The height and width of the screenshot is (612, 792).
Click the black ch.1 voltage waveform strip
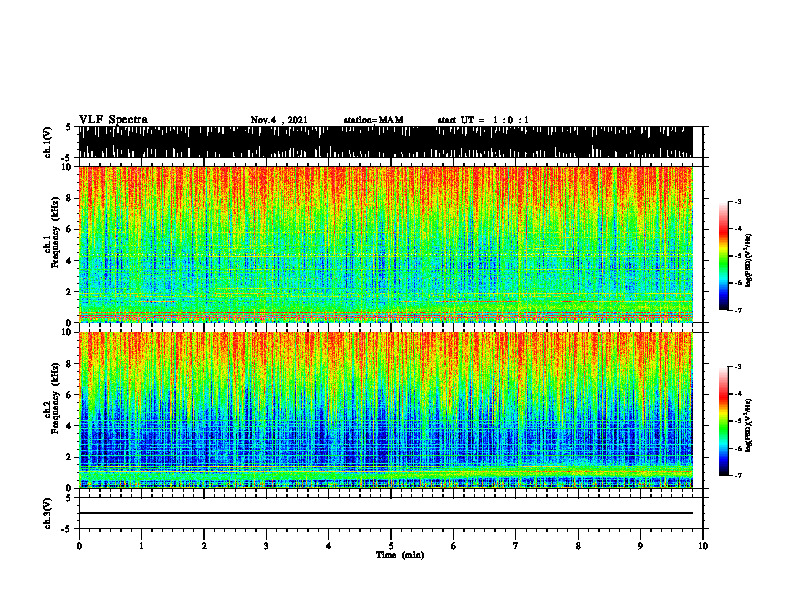point(386,142)
